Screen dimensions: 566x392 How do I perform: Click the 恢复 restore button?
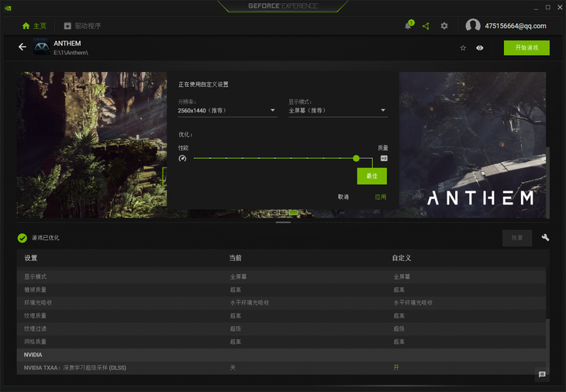[517, 238]
